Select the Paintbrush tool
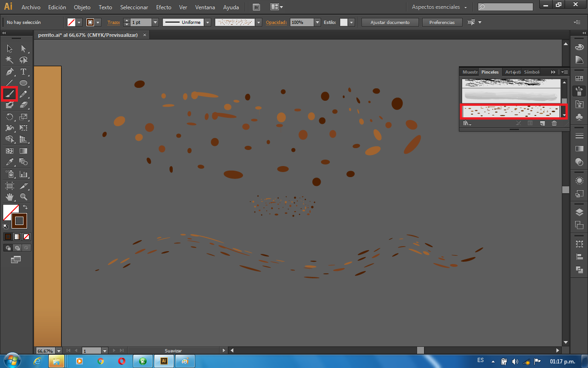 [x=10, y=94]
